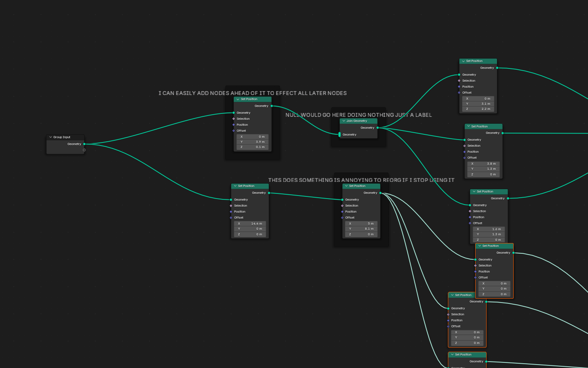Viewport: 588px width, 368px height.
Task: Click the Z offset field showing 0.1 m
Action: click(253, 147)
